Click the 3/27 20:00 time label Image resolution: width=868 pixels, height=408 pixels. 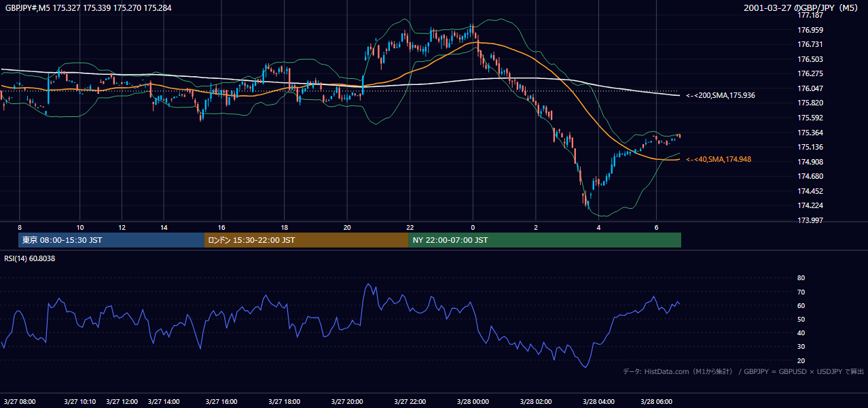(346, 401)
